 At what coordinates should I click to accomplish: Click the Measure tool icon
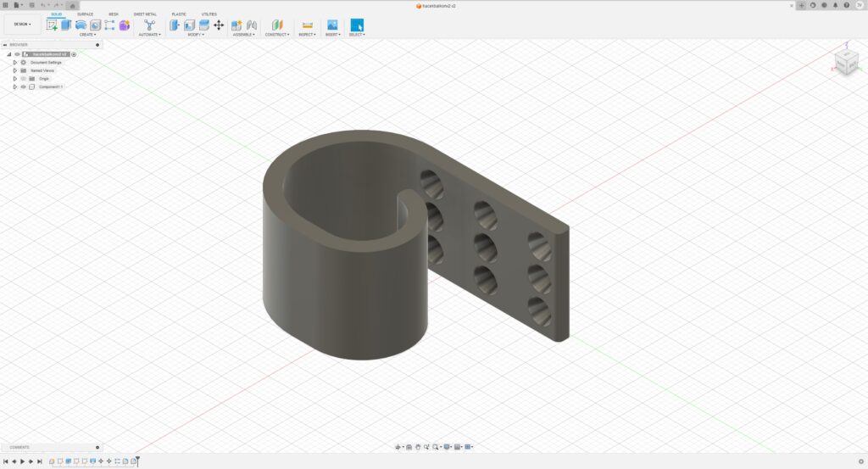point(307,25)
